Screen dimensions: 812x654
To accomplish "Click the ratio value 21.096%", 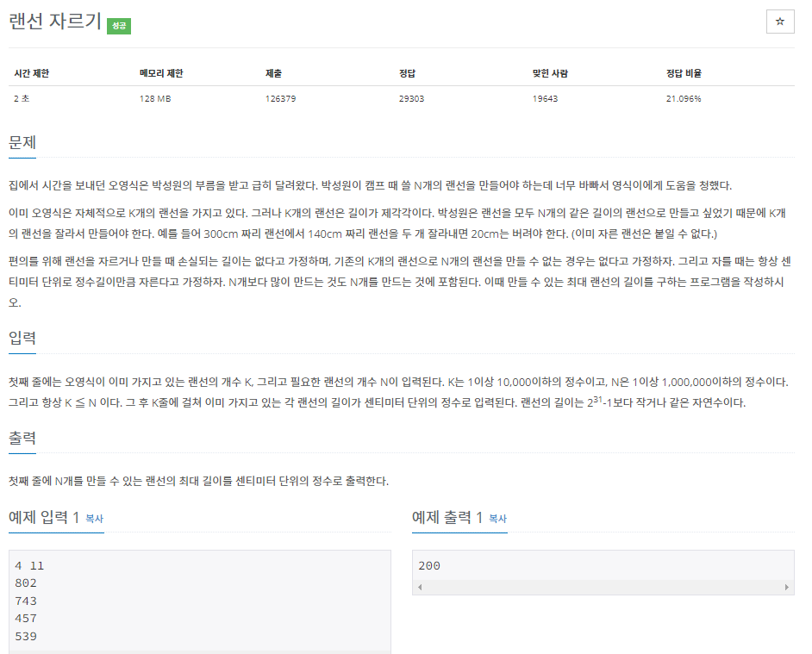I will [x=684, y=98].
